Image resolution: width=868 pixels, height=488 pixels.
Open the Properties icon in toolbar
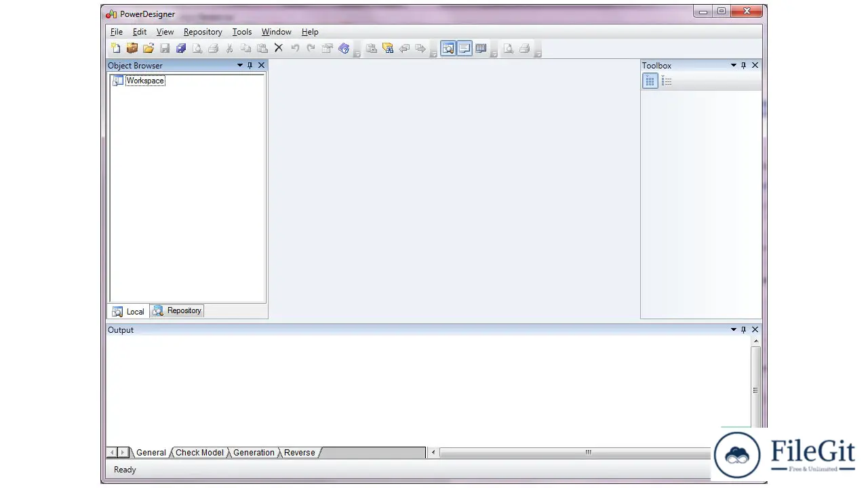click(x=328, y=49)
